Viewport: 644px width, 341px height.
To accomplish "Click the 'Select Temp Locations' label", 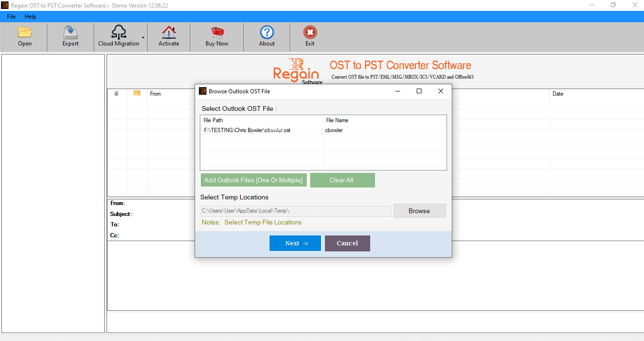I will tap(234, 197).
